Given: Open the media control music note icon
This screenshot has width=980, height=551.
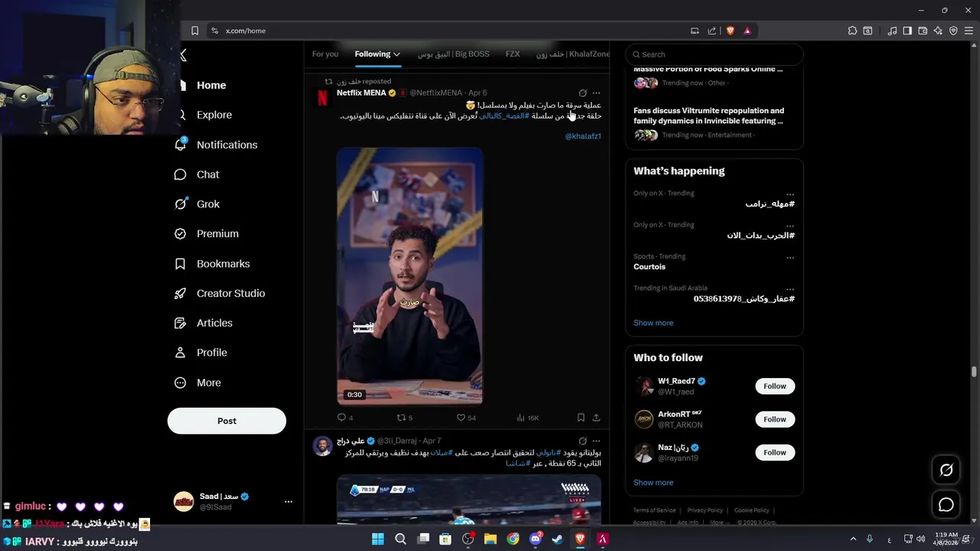Looking at the screenshot, I should (892, 31).
